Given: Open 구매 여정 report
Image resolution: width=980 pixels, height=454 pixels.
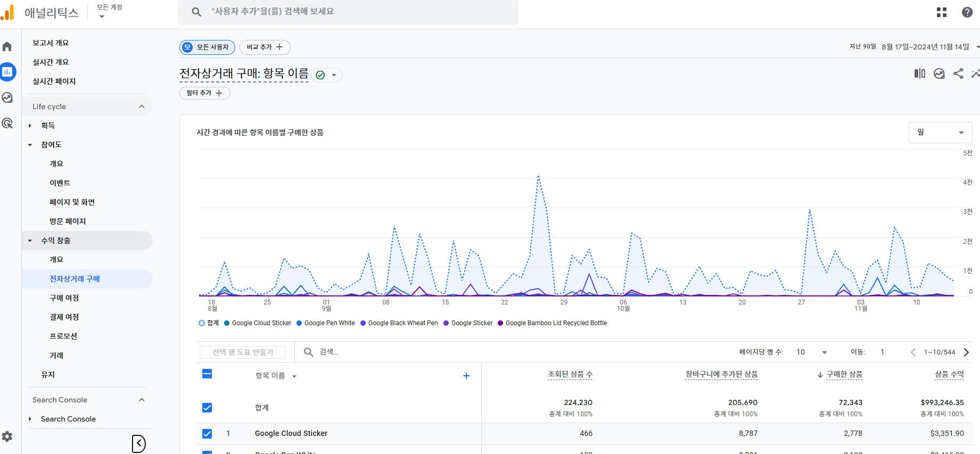Looking at the screenshot, I should click(64, 298).
